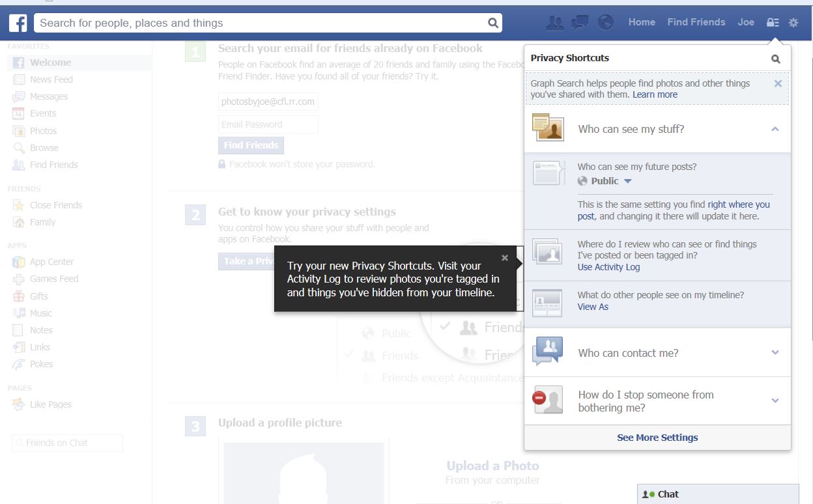
Task: Open Notes in the sidebar
Action: (41, 330)
